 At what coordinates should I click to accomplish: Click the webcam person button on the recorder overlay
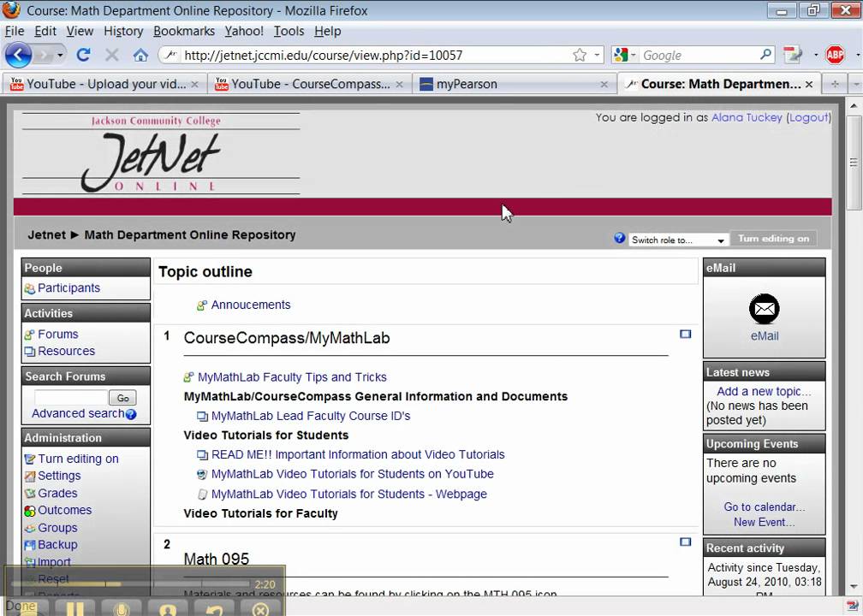click(x=168, y=607)
